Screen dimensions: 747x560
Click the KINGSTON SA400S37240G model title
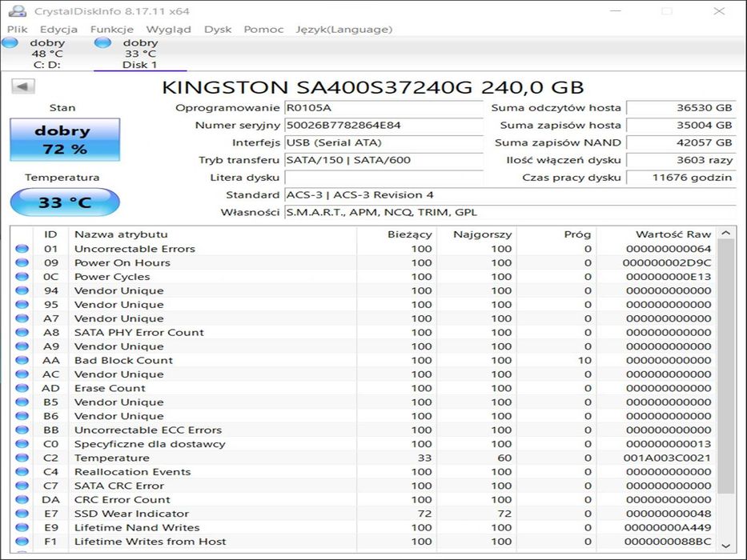pos(372,87)
